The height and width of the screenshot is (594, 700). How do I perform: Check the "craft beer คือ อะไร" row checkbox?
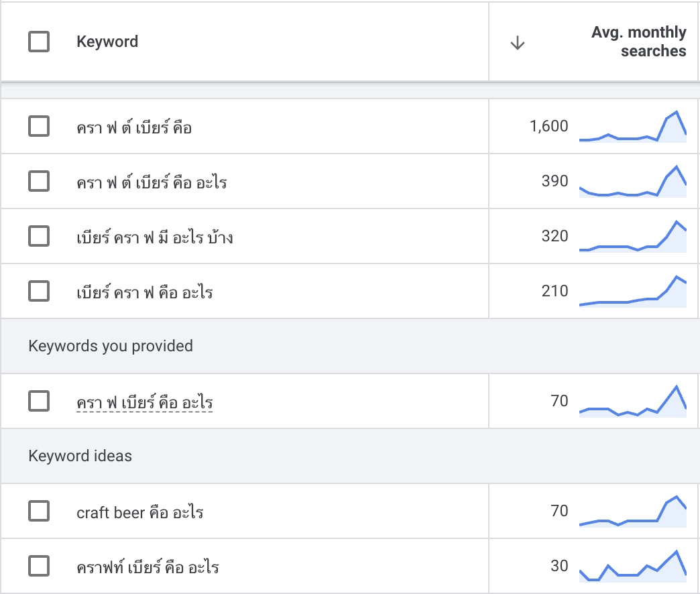coord(39,512)
